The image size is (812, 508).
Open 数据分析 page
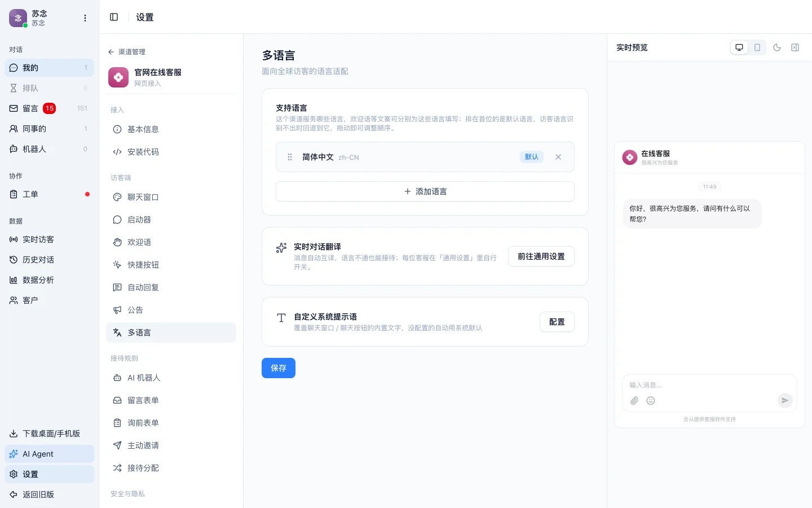(x=49, y=280)
